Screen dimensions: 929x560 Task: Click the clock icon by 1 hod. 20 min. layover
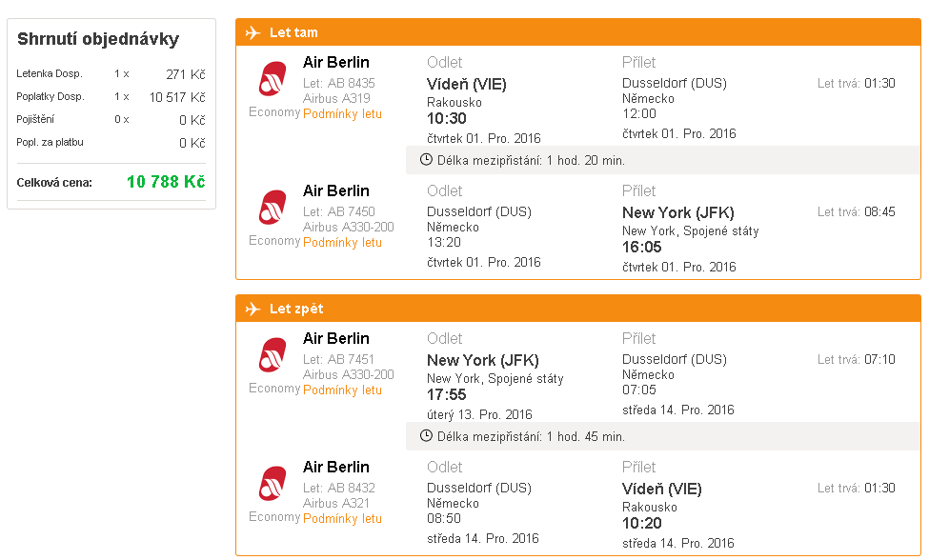(x=426, y=160)
